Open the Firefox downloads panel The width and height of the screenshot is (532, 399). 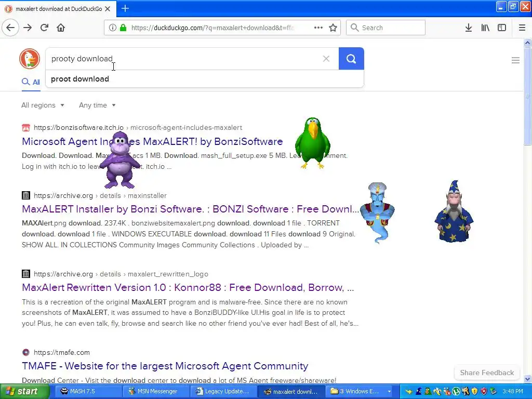pyautogui.click(x=469, y=28)
